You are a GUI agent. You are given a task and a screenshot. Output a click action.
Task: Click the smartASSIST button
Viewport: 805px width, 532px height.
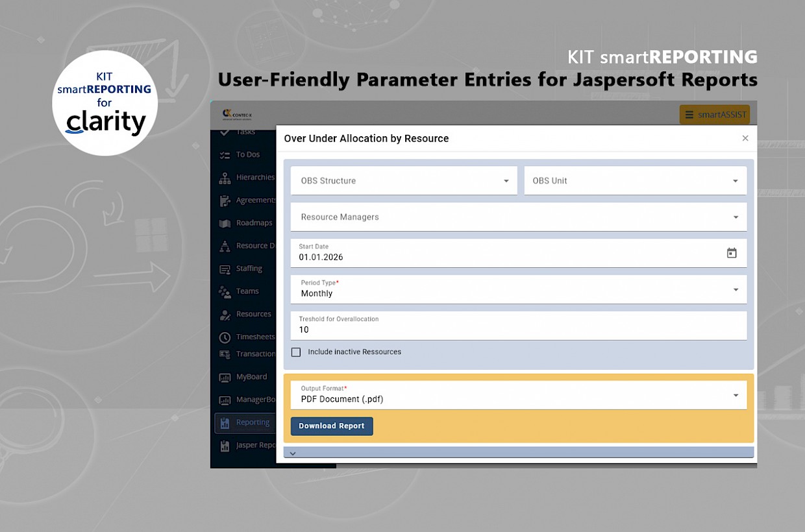click(715, 115)
